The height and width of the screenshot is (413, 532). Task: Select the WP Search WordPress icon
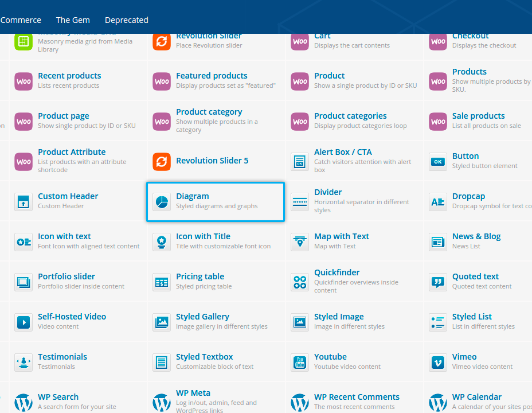coord(24,403)
